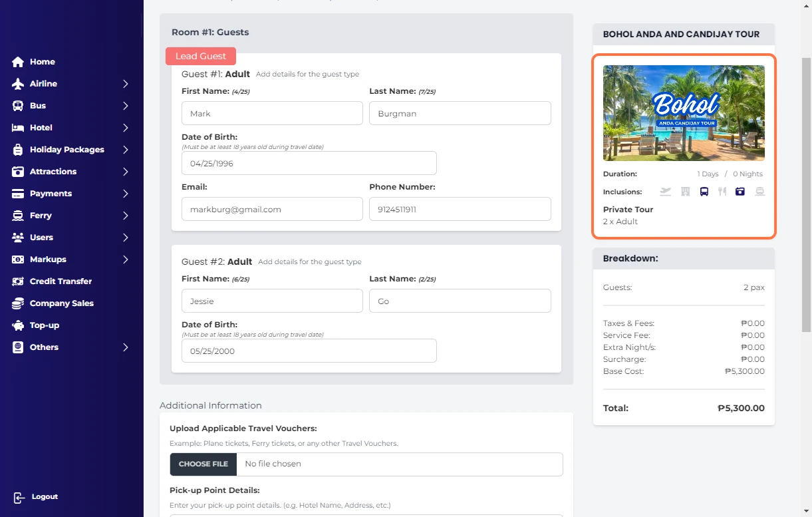Click the Lead Guest badge

point(201,57)
